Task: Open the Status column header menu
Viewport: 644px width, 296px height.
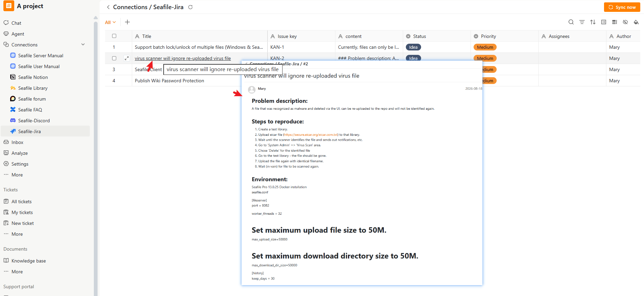Action: point(437,36)
